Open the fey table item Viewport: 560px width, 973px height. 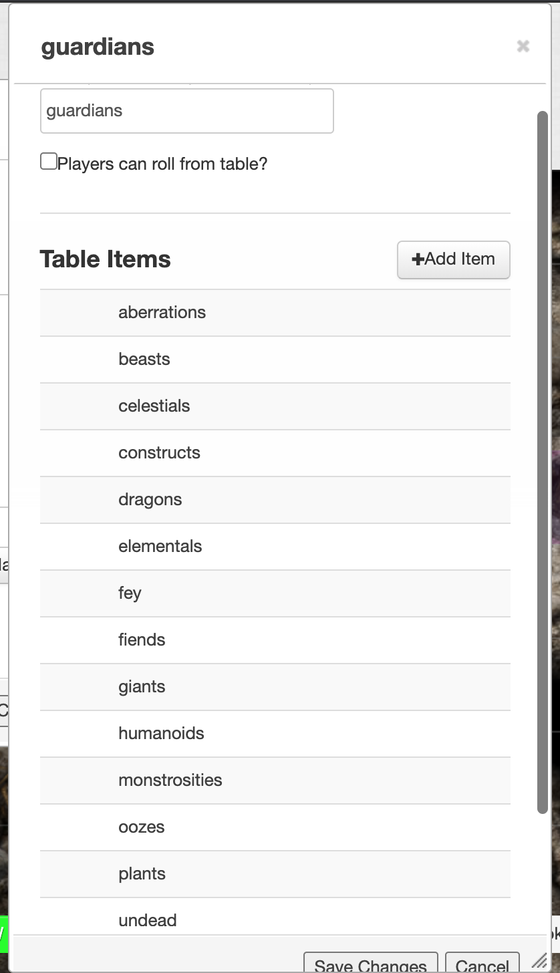click(275, 593)
